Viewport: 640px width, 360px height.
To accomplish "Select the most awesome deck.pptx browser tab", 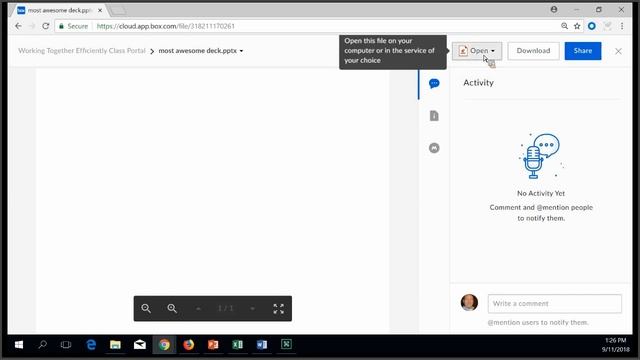I will coord(59,10).
